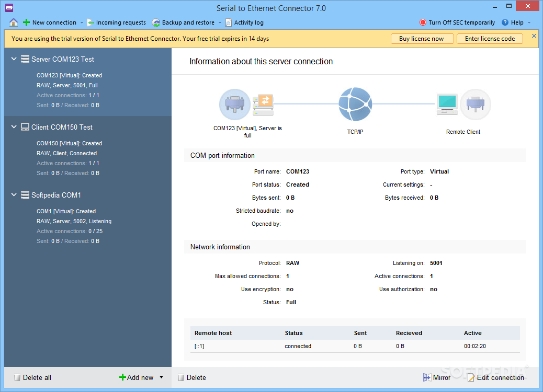Collapse the Softpedia COM1 entry
Viewport: 543px width, 392px height.
tap(14, 195)
